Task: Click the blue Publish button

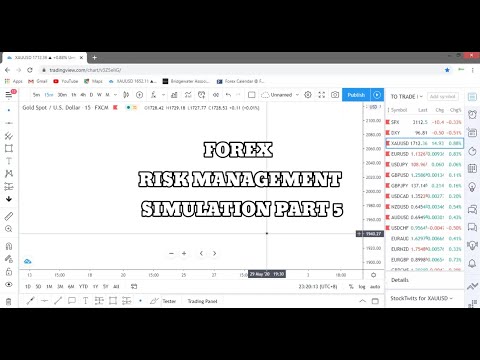Action: [356, 95]
